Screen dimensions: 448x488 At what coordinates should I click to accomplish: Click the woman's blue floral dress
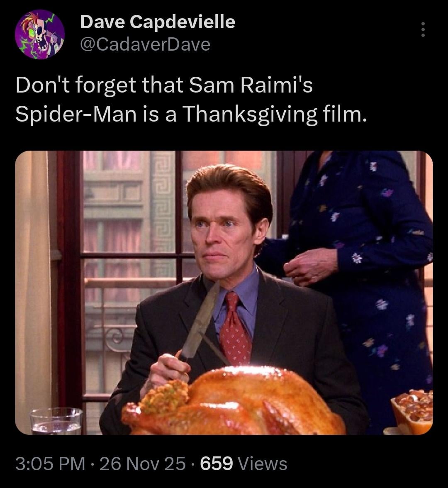373,290
